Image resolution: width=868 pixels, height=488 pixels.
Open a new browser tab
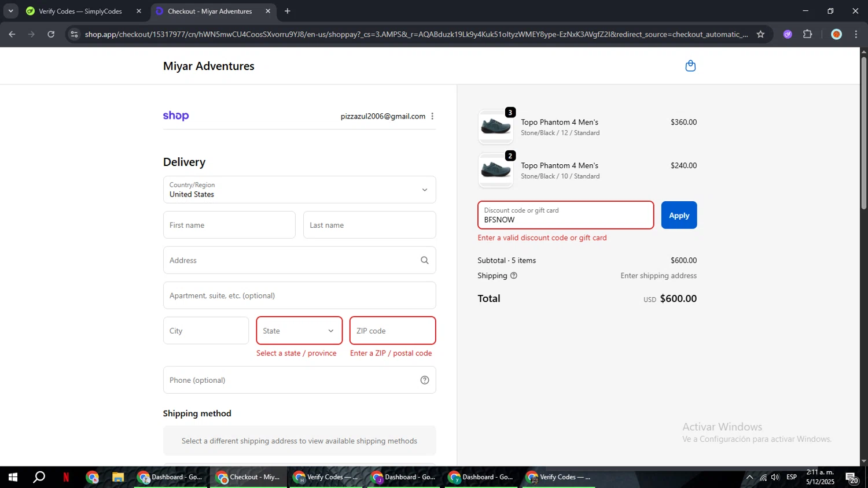point(288,11)
